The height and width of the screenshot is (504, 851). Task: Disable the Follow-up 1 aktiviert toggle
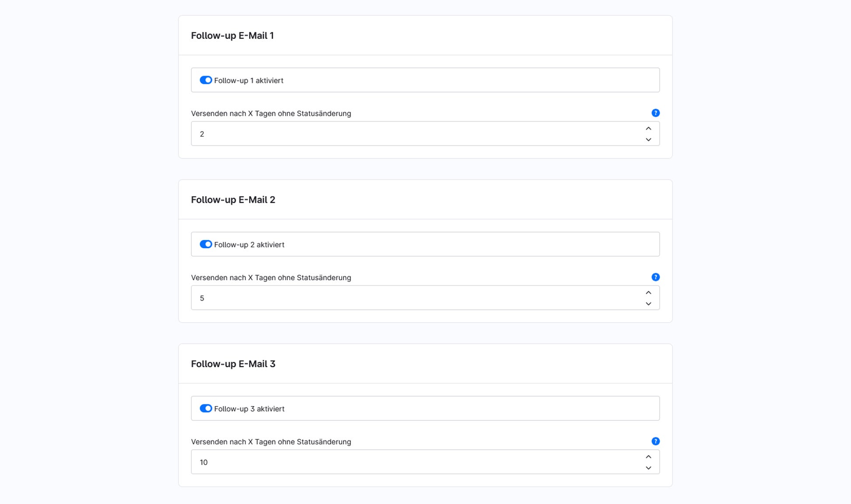point(206,80)
